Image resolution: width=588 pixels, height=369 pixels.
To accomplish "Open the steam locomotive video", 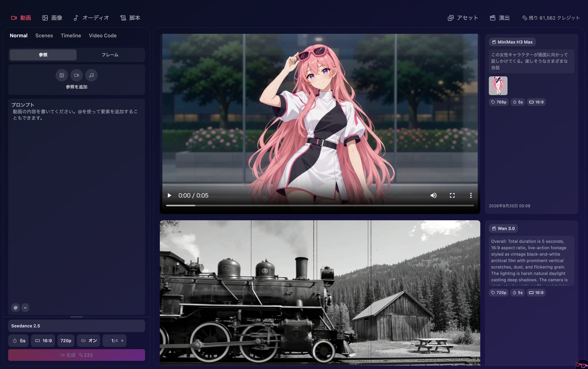I will (x=320, y=293).
